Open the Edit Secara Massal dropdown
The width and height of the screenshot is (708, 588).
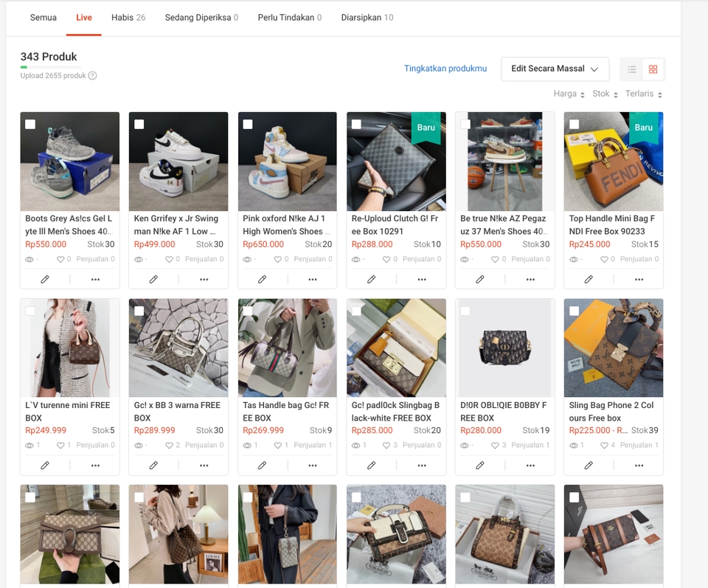pos(555,69)
